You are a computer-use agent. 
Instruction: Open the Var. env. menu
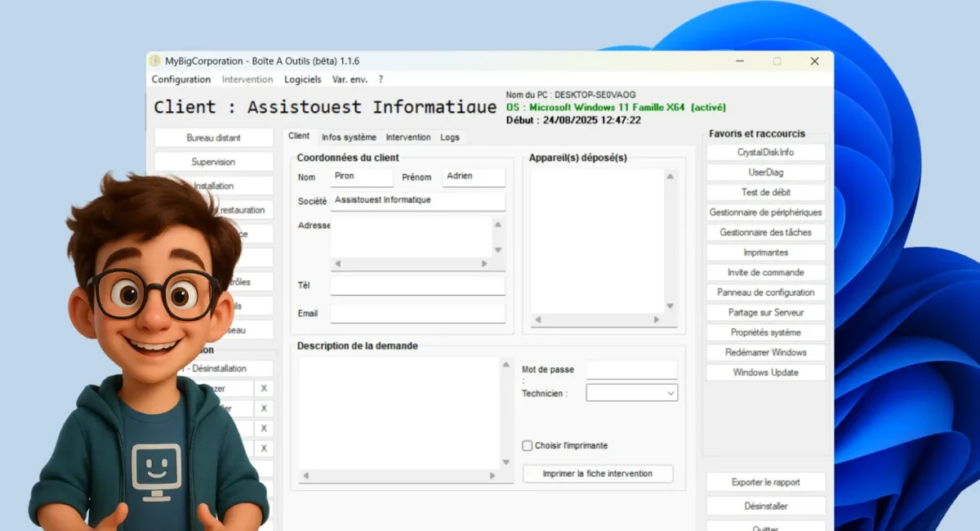350,79
